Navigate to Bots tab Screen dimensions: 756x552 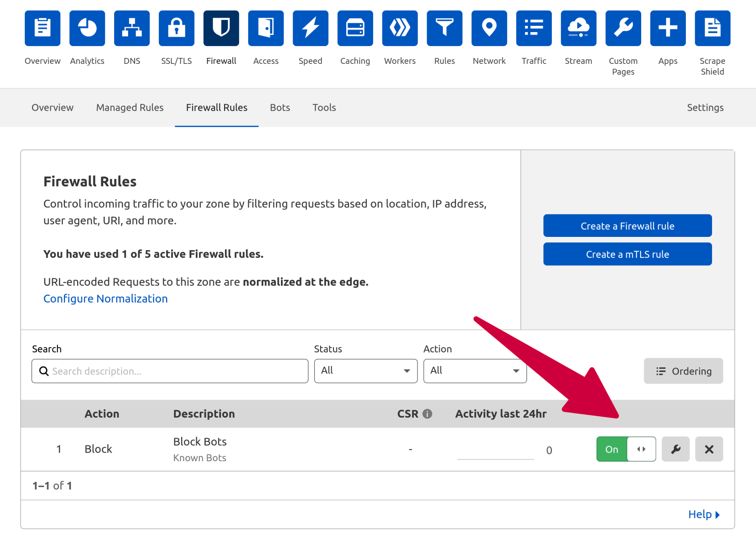click(x=279, y=107)
